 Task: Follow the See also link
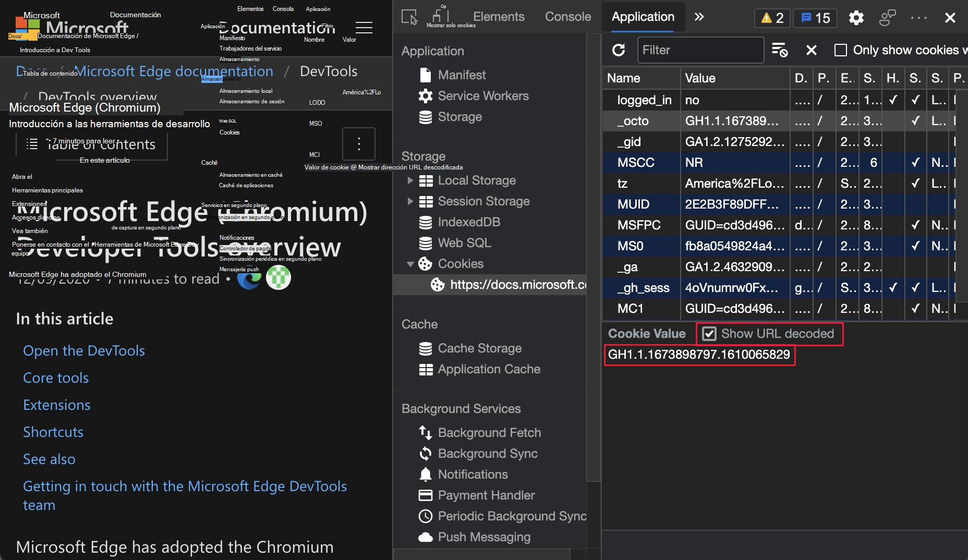[x=49, y=459]
